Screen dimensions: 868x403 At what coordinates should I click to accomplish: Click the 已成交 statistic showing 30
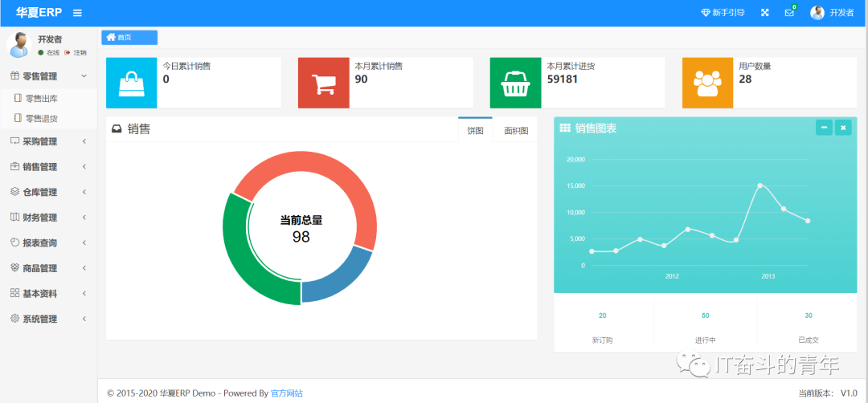809,328
